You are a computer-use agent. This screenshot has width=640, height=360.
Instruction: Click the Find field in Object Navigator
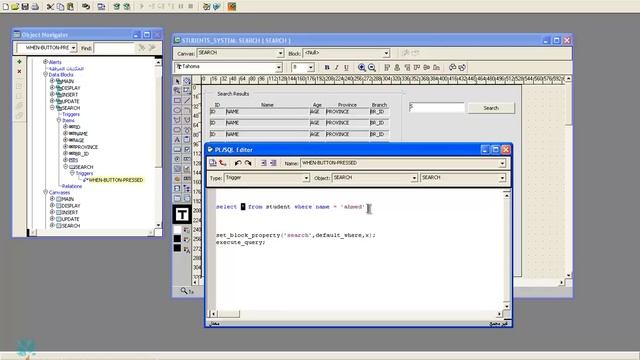coord(114,48)
